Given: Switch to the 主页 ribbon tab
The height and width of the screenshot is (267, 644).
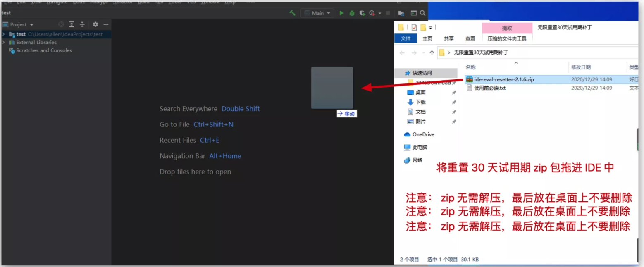Looking at the screenshot, I should click(427, 38).
